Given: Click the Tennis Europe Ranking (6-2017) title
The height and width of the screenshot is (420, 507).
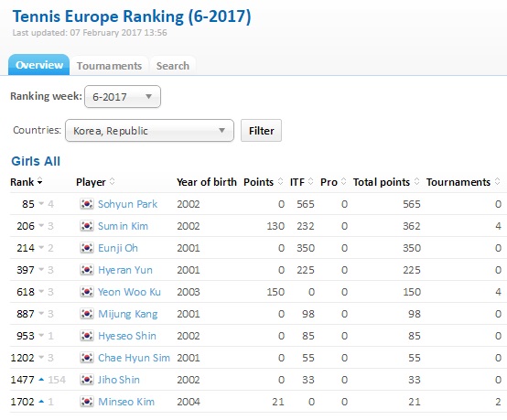Looking at the screenshot, I should tap(132, 16).
